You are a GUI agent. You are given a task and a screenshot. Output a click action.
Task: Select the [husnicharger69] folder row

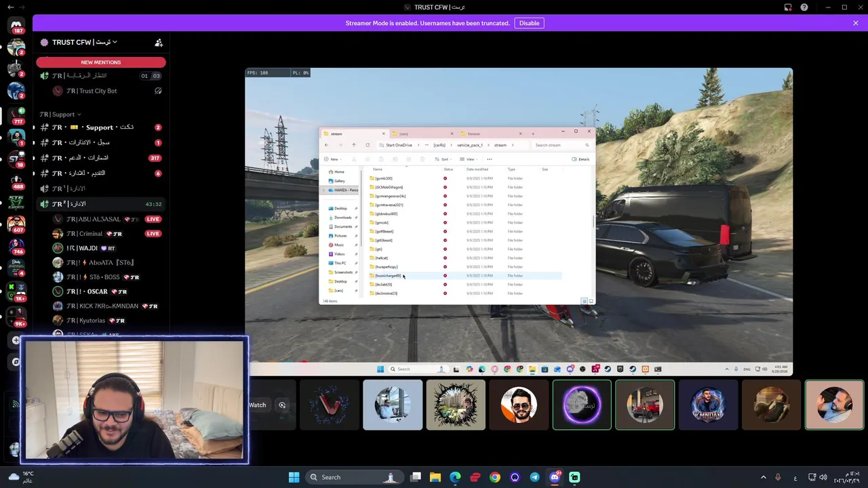click(465, 276)
